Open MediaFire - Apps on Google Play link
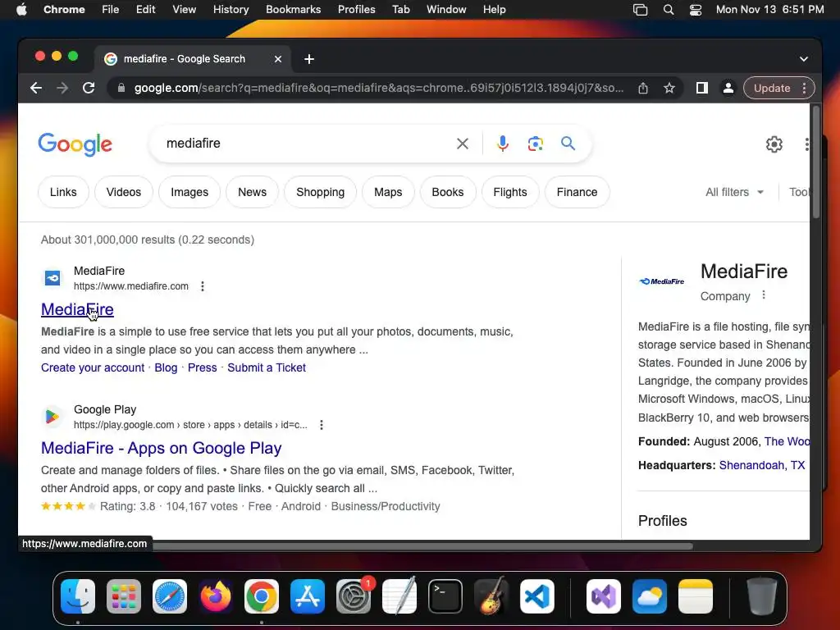The width and height of the screenshot is (840, 630). pyautogui.click(x=162, y=448)
